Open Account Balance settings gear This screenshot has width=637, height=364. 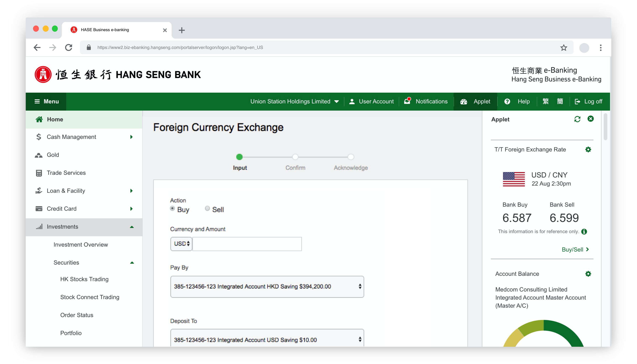click(588, 274)
